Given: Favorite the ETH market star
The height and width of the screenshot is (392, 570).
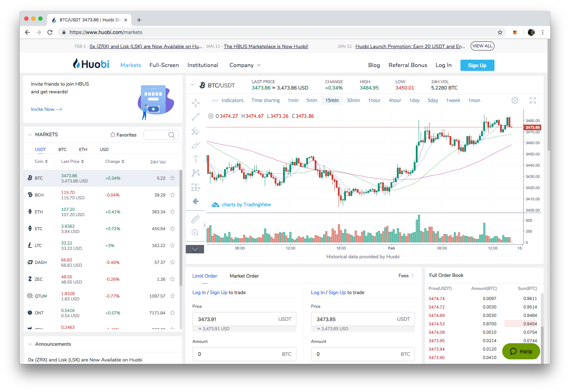Looking at the screenshot, I should coord(172,212).
